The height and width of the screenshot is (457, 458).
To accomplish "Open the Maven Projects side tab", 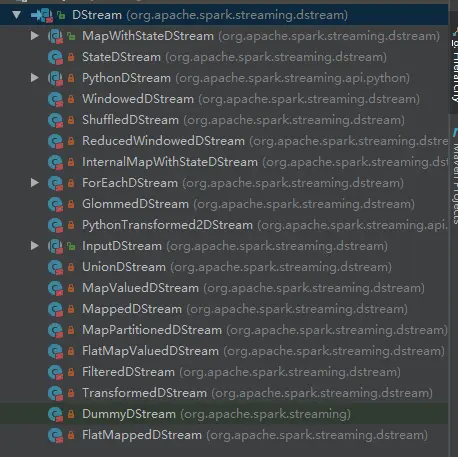I will pos(455,177).
